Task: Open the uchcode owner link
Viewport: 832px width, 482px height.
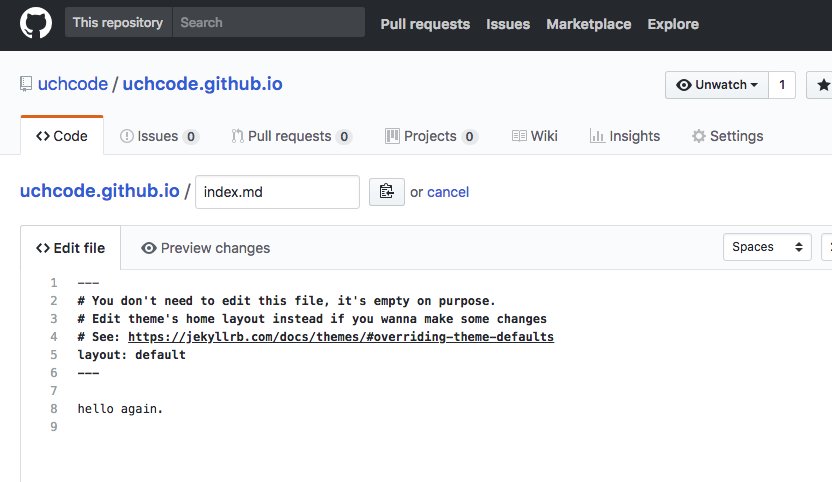Action: click(73, 84)
